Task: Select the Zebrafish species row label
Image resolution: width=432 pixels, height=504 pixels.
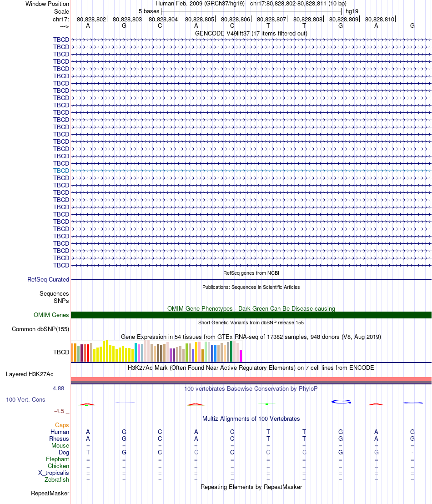Action: tap(56, 479)
